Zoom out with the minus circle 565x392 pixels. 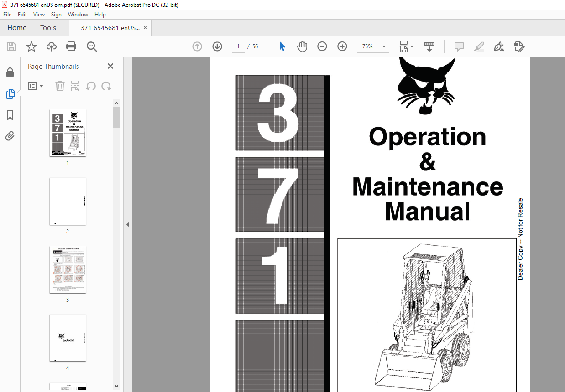[x=322, y=46]
